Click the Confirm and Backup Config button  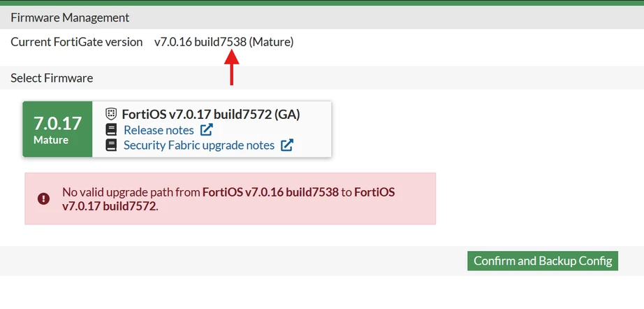click(543, 261)
